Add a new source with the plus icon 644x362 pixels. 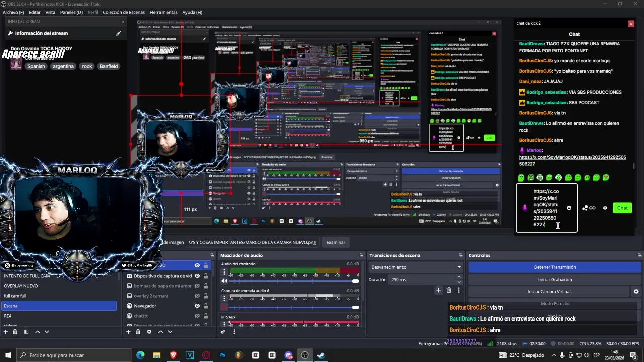(128, 332)
